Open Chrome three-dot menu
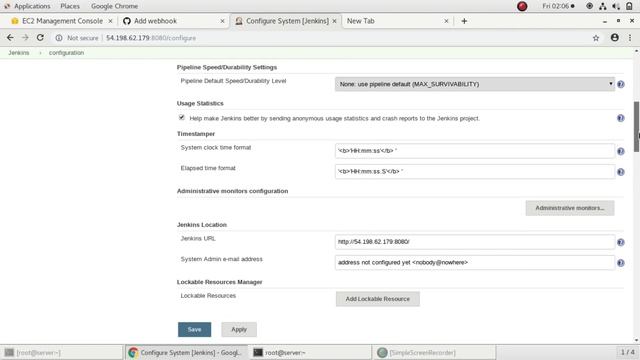The image size is (640, 360). (630, 38)
